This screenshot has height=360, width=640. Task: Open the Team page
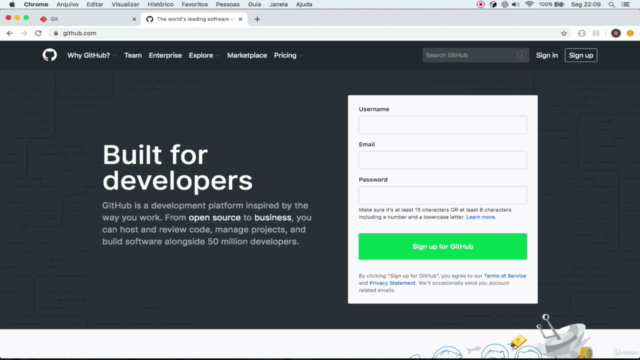(133, 55)
